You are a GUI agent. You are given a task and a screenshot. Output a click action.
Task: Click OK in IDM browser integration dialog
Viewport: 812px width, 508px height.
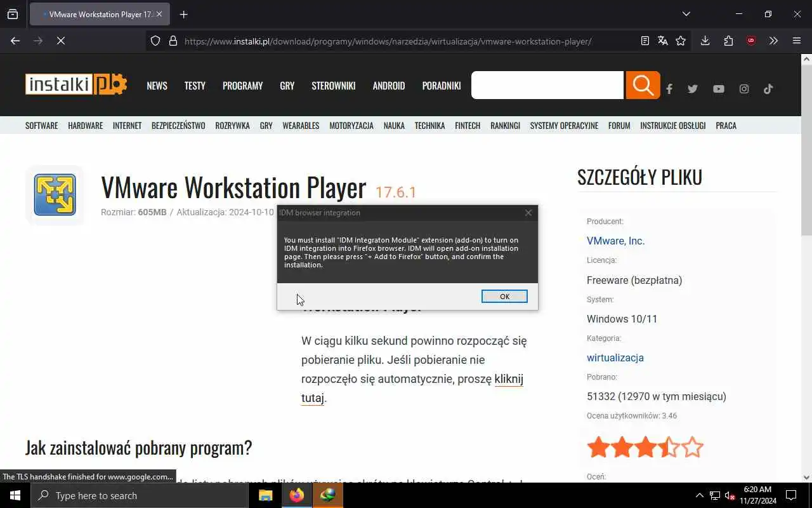click(504, 297)
